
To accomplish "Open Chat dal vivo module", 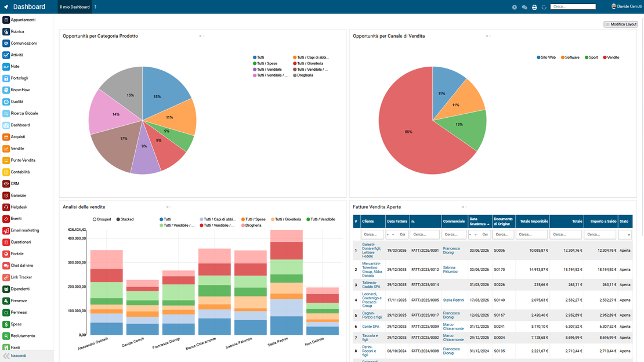I will click(18, 266).
